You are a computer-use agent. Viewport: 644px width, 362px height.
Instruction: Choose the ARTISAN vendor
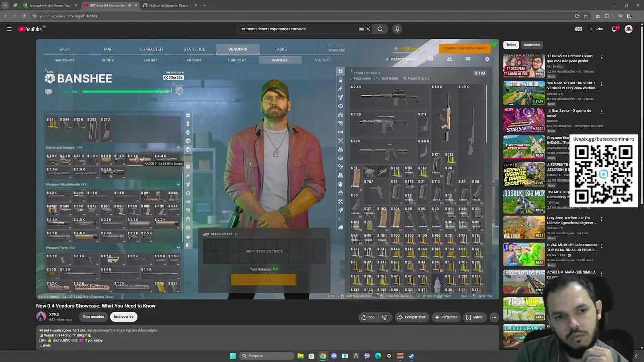(194, 60)
